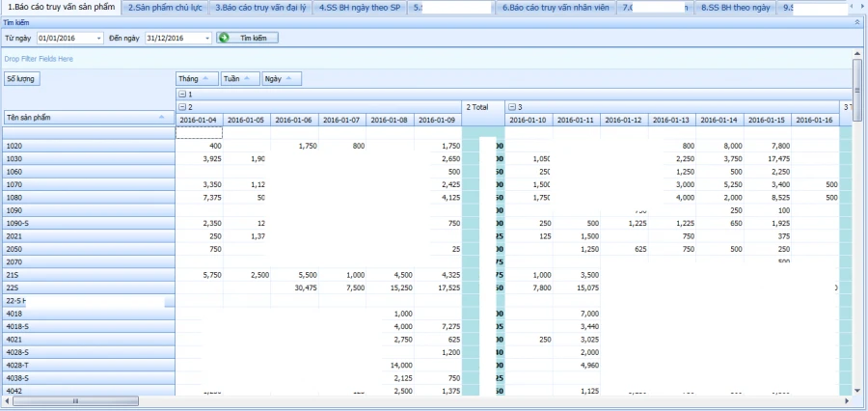Select product row 1070
Viewport: 868px width, 411px height.
pos(89,184)
